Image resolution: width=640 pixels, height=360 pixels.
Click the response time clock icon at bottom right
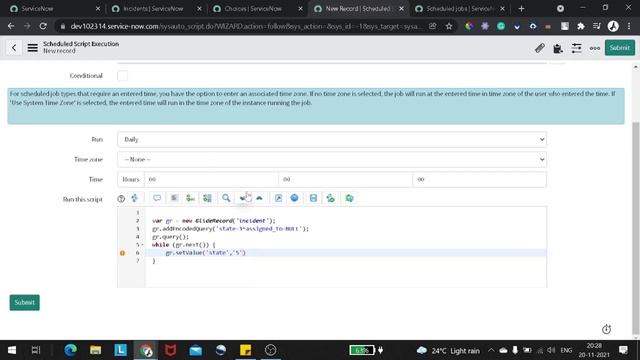[x=607, y=329]
